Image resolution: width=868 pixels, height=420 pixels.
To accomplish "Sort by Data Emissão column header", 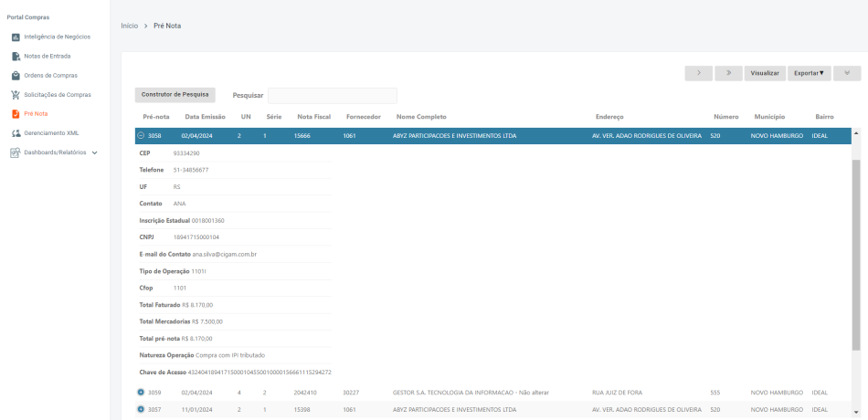I will [205, 117].
